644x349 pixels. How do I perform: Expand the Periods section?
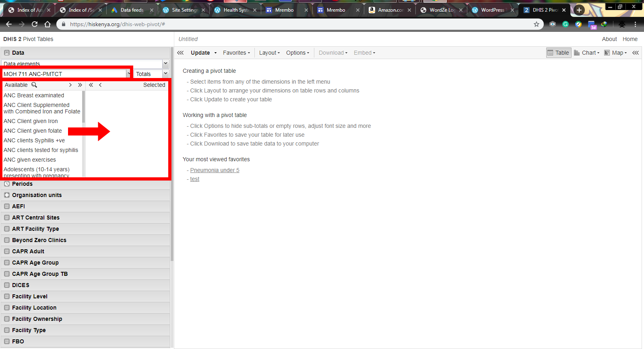click(x=22, y=184)
